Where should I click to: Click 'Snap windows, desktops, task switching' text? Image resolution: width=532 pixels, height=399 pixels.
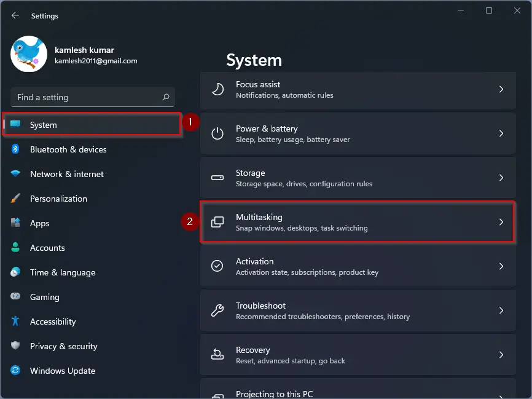click(x=302, y=228)
